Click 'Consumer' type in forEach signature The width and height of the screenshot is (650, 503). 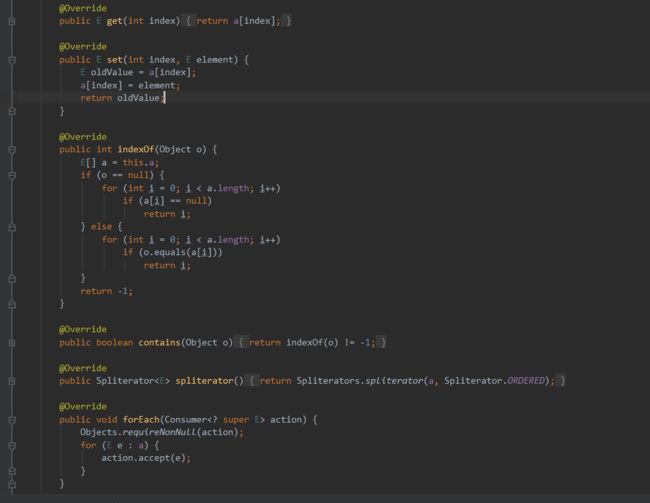pyautogui.click(x=186, y=420)
